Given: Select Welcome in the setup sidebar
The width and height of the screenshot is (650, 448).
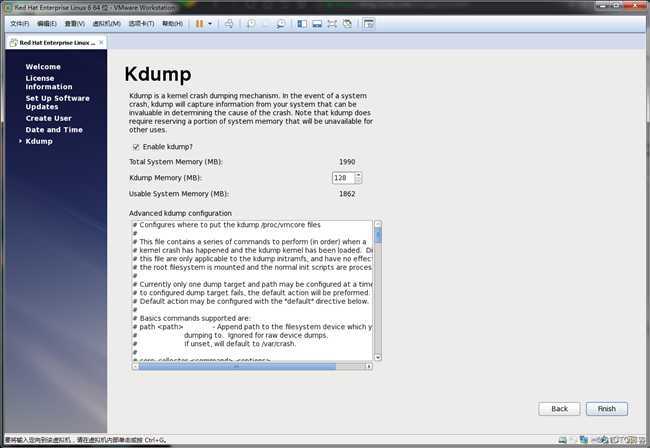Looking at the screenshot, I should coord(43,67).
